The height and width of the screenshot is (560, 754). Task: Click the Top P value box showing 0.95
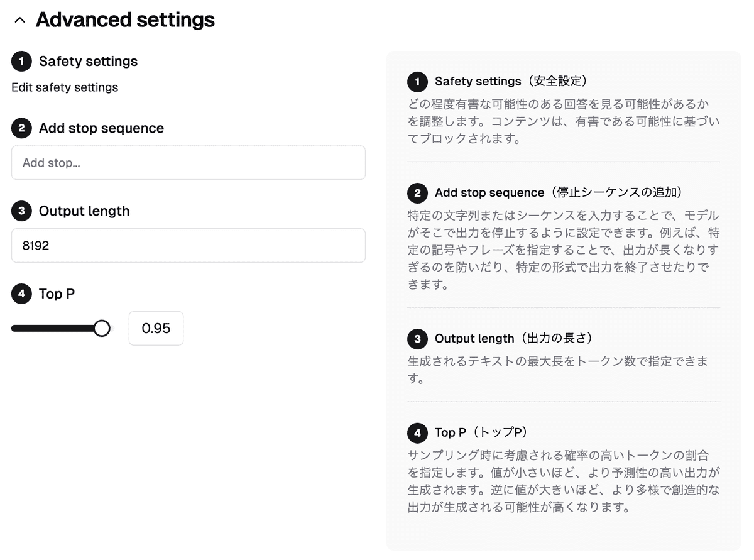point(156,328)
